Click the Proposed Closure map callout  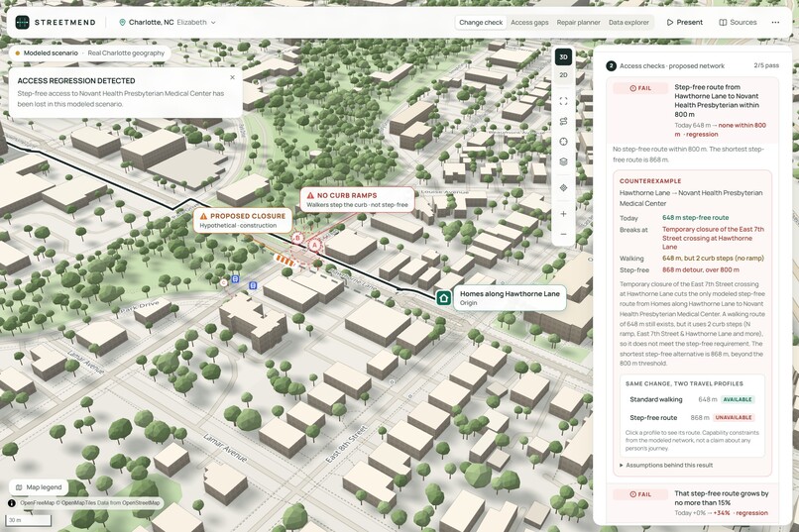pos(243,221)
